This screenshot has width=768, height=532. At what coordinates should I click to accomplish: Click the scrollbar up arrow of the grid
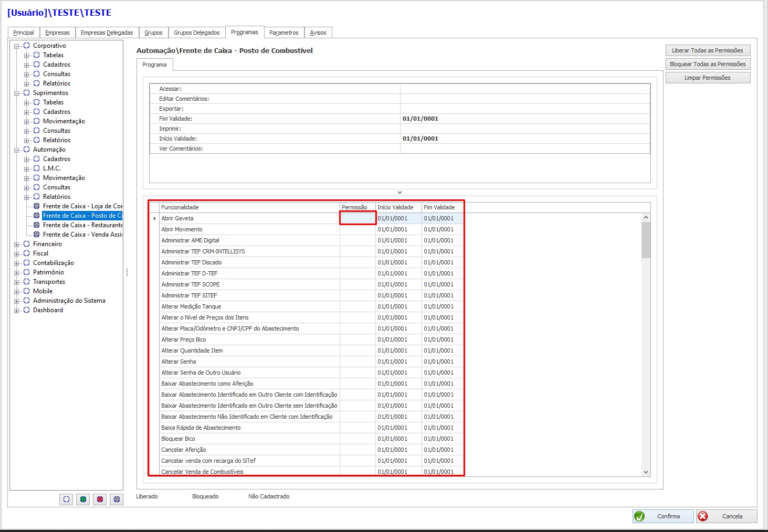coord(646,218)
